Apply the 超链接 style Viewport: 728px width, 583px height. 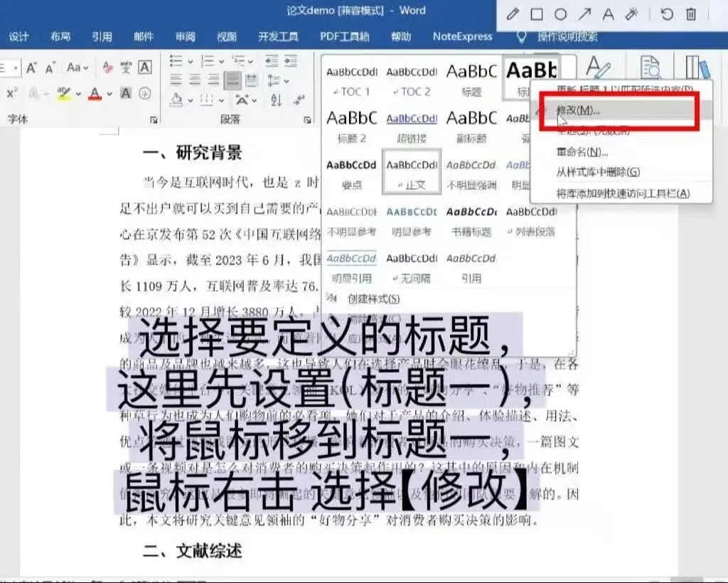412,127
